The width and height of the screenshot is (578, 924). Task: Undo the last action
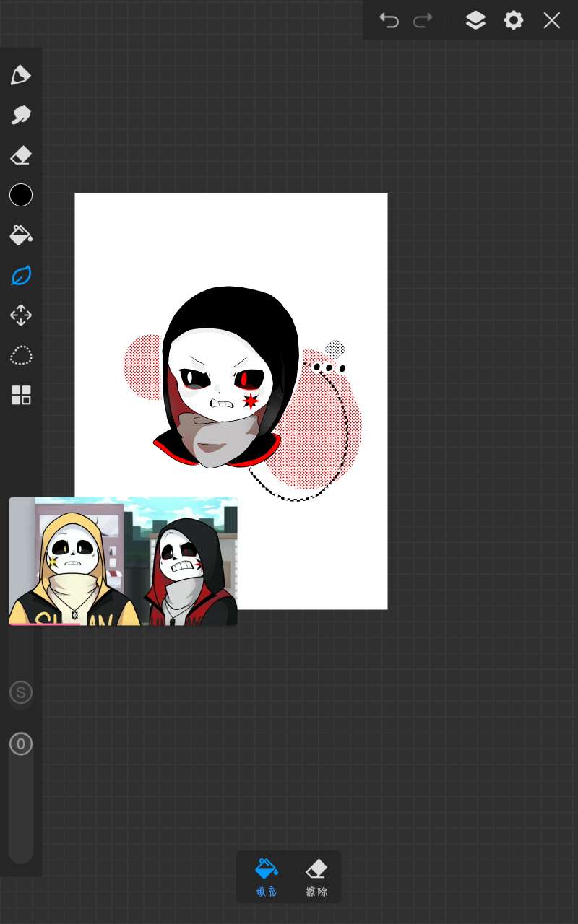click(389, 20)
